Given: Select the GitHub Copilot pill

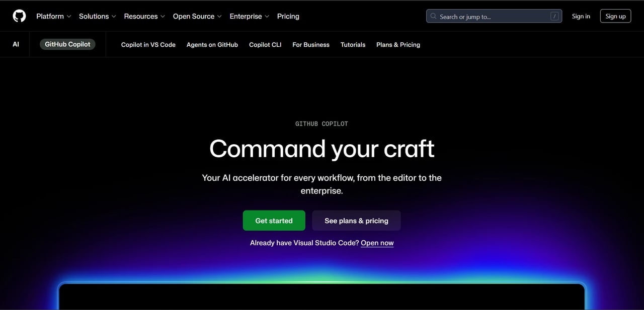Looking at the screenshot, I should point(67,44).
